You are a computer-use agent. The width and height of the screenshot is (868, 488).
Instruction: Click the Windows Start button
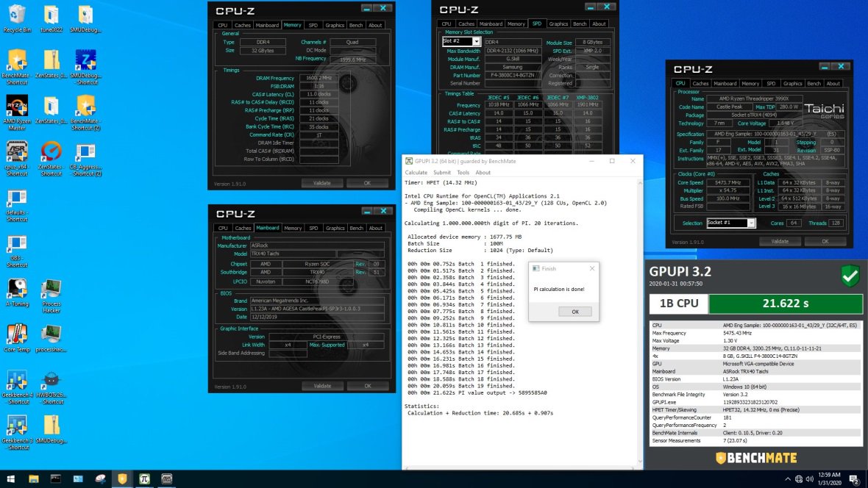pyautogui.click(x=10, y=478)
